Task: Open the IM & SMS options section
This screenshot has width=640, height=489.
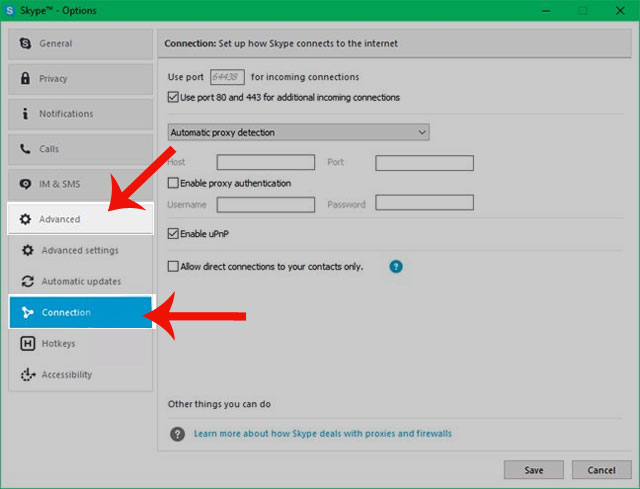Action: 80,184
